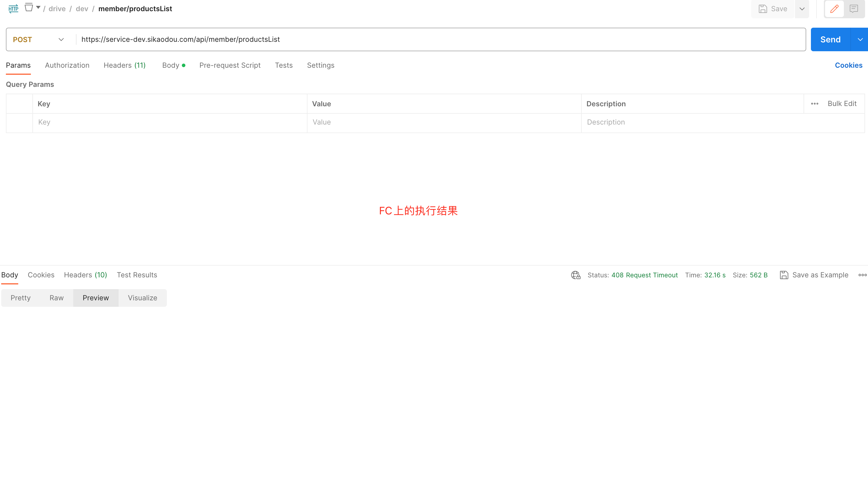Screen dimensions: 868x497
Task: Switch to the pencil edit mode icon
Action: click(834, 9)
